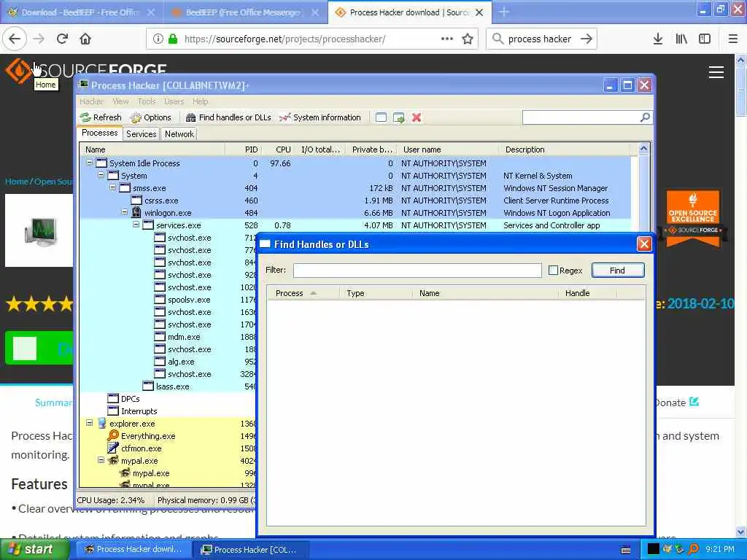
Task: Select the spoolsv.exe process row
Action: click(168, 300)
